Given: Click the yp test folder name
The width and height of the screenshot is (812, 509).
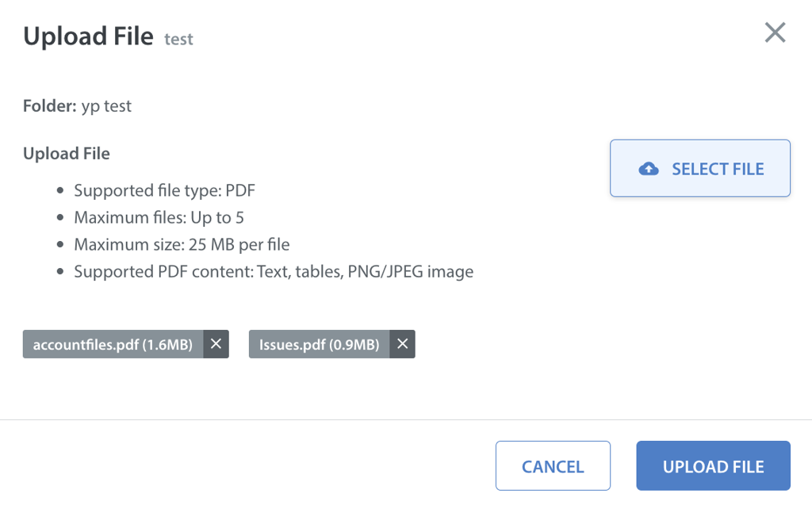Looking at the screenshot, I should (x=106, y=105).
